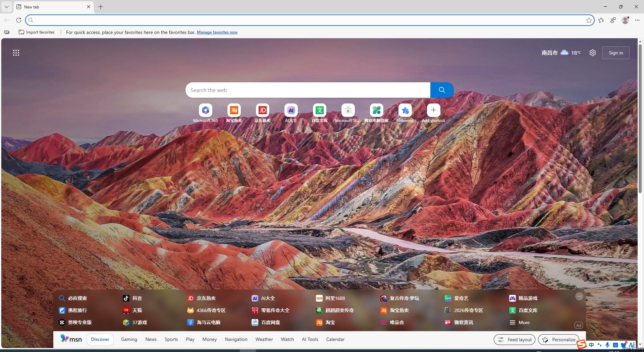
Task: Open the Microsoft 365 shortcut tile
Action: click(205, 110)
